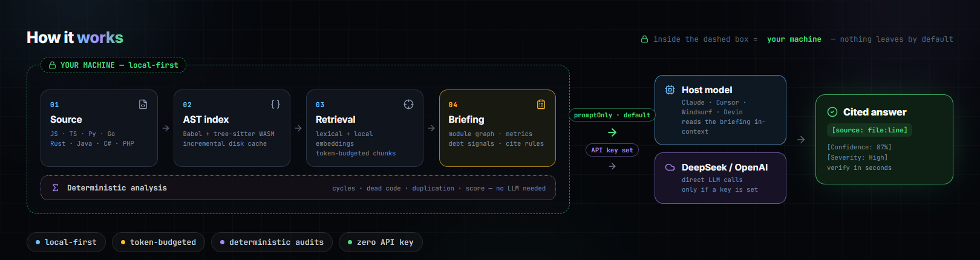
Task: Click 'incremental disk cache' text
Action: pos(225,143)
